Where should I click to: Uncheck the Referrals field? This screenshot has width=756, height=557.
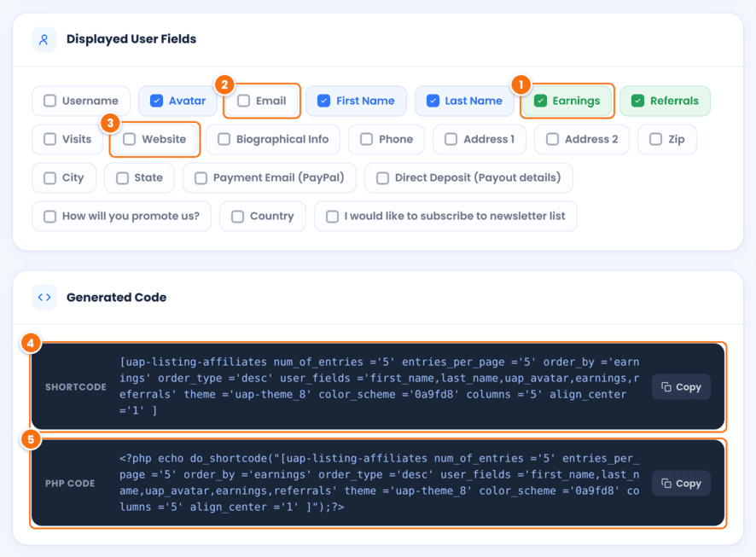(x=637, y=101)
